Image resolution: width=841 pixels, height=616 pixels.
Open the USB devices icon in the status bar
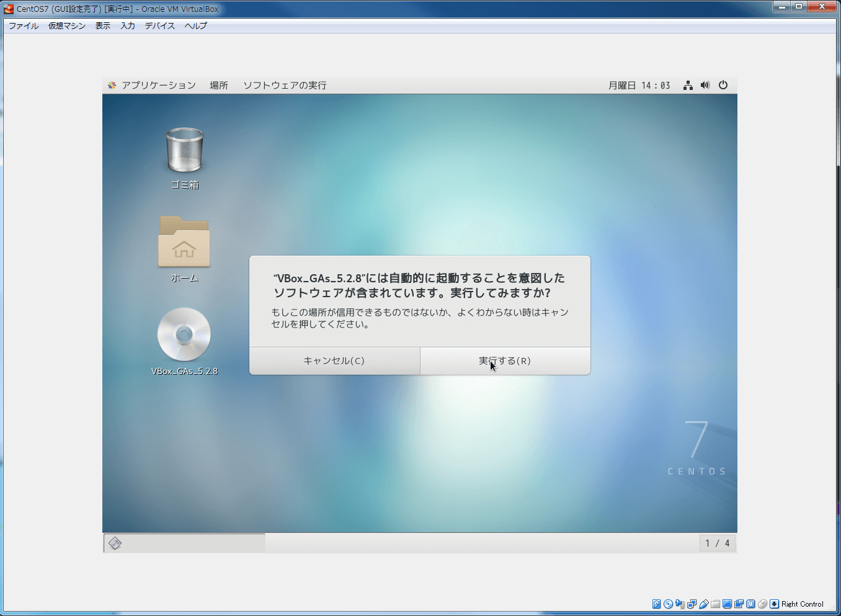704,604
